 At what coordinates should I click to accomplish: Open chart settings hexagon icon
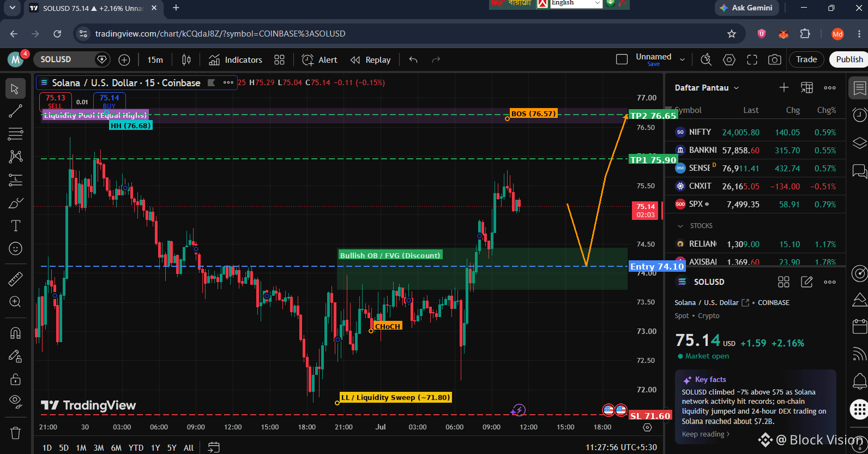[729, 59]
